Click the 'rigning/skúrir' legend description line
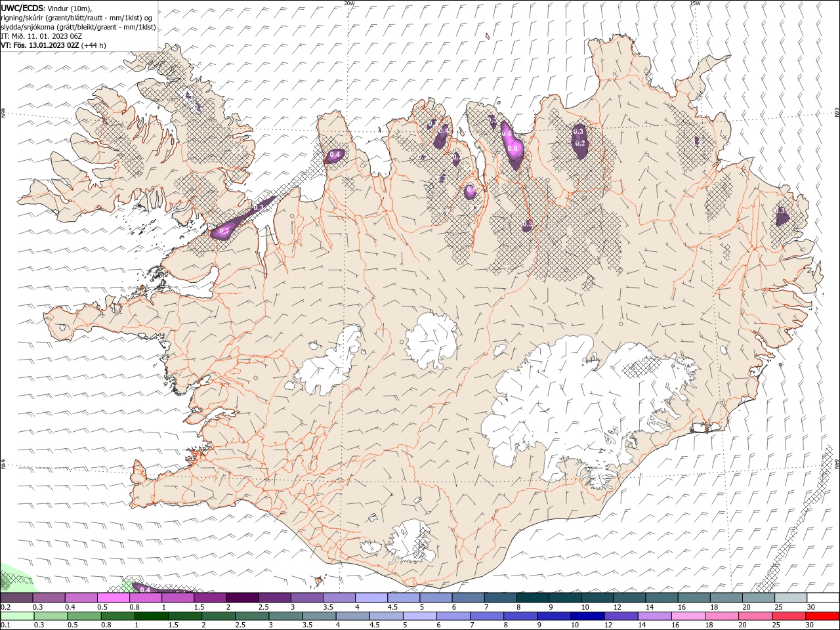 77,17
